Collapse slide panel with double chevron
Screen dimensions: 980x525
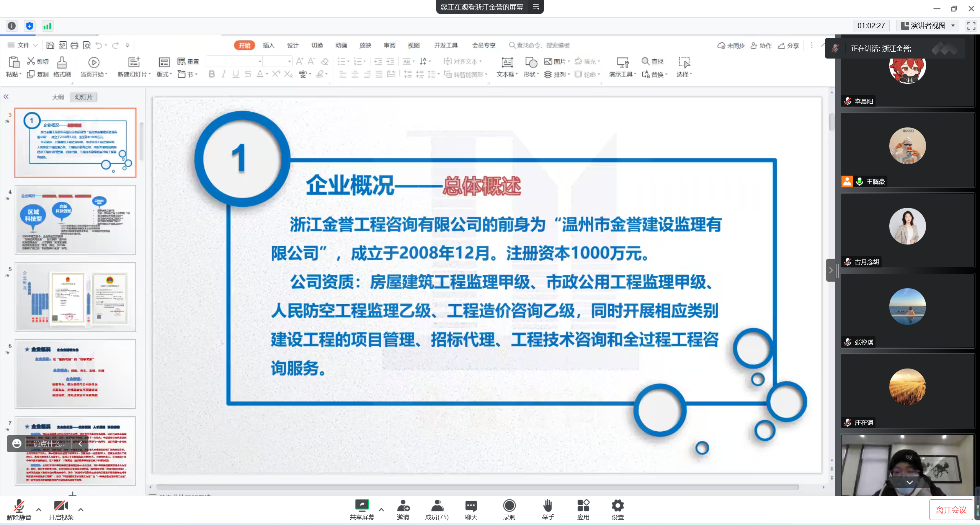pyautogui.click(x=6, y=97)
